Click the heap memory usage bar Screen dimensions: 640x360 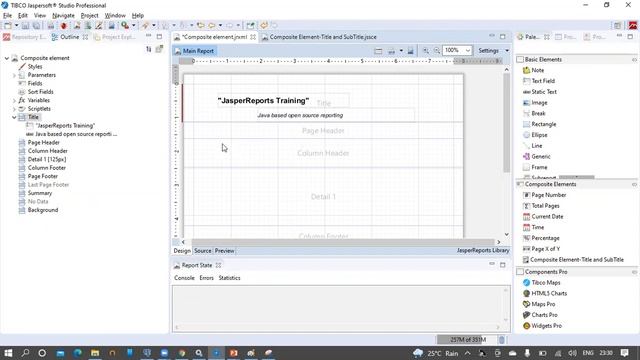point(467,340)
